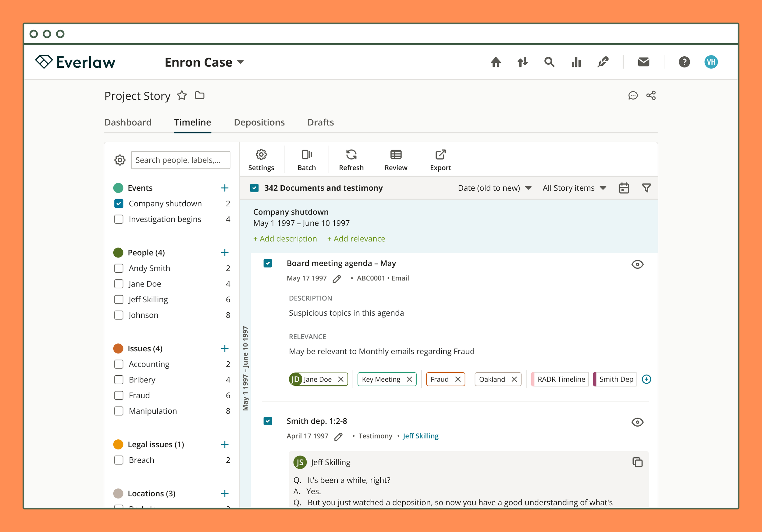Open the share icon for Project Story

[x=650, y=95]
